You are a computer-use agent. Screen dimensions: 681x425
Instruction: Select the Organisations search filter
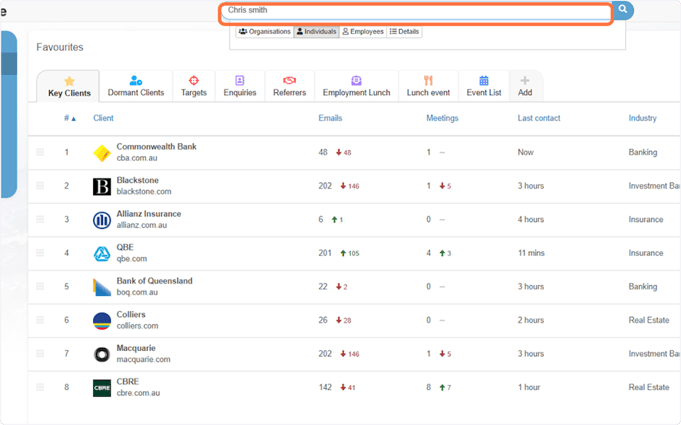point(264,32)
